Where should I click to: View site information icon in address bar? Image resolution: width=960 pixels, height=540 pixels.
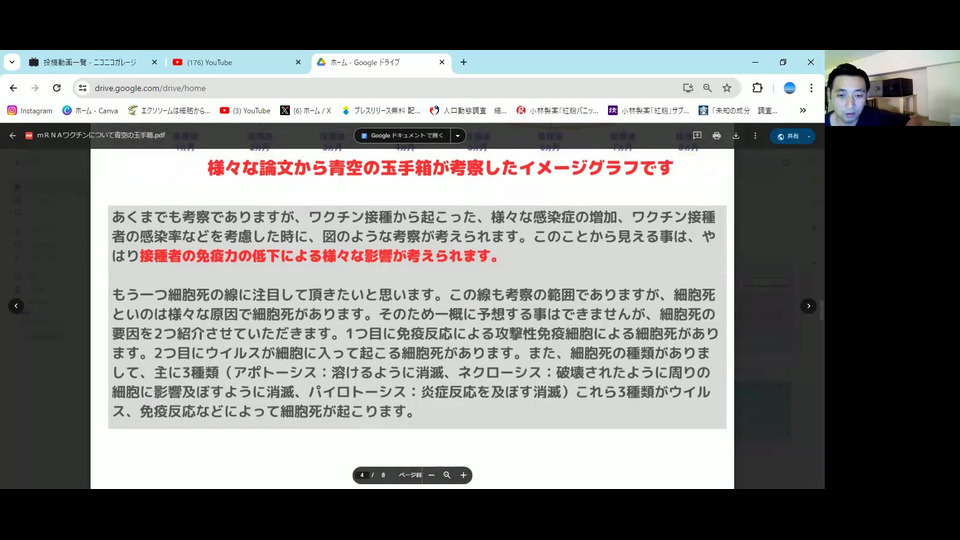(x=83, y=88)
